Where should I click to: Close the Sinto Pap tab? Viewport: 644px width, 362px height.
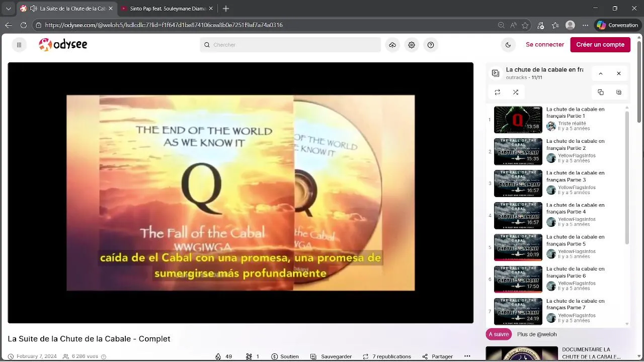pyautogui.click(x=211, y=9)
